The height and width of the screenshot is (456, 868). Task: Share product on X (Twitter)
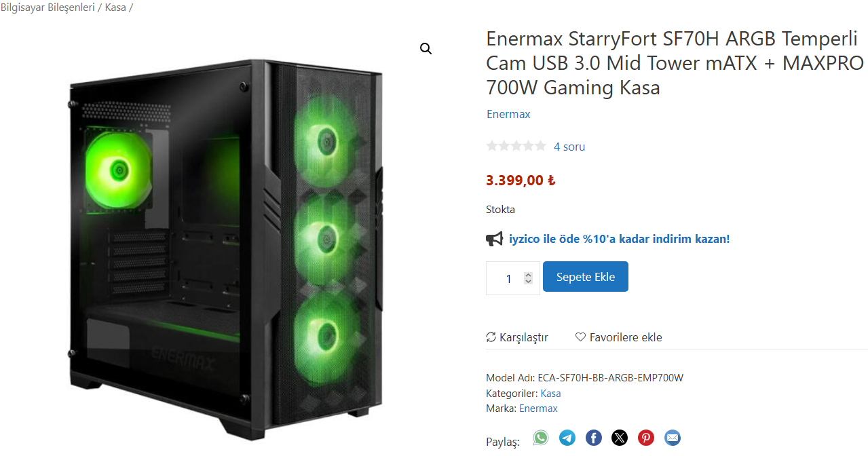620,438
